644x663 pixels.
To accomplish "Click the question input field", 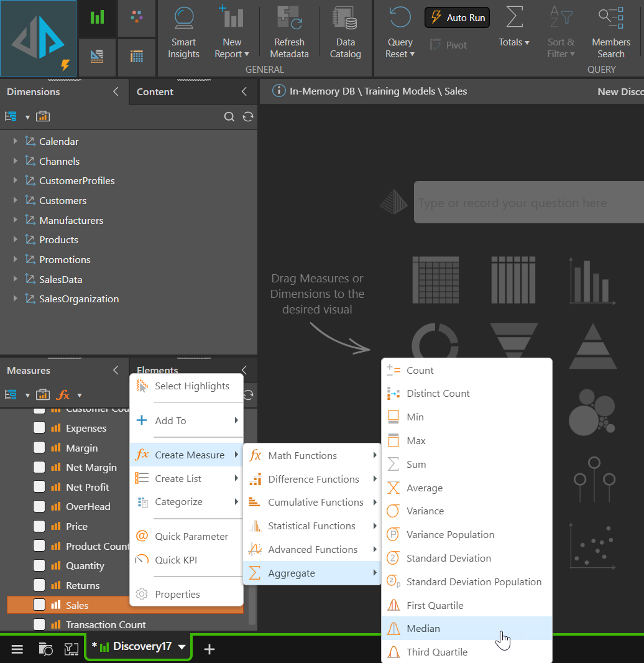I will point(528,203).
